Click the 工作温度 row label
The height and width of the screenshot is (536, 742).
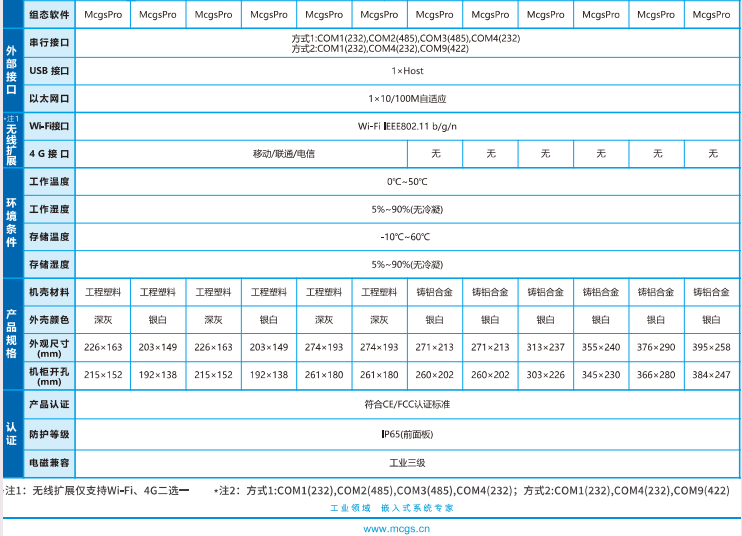point(49,182)
